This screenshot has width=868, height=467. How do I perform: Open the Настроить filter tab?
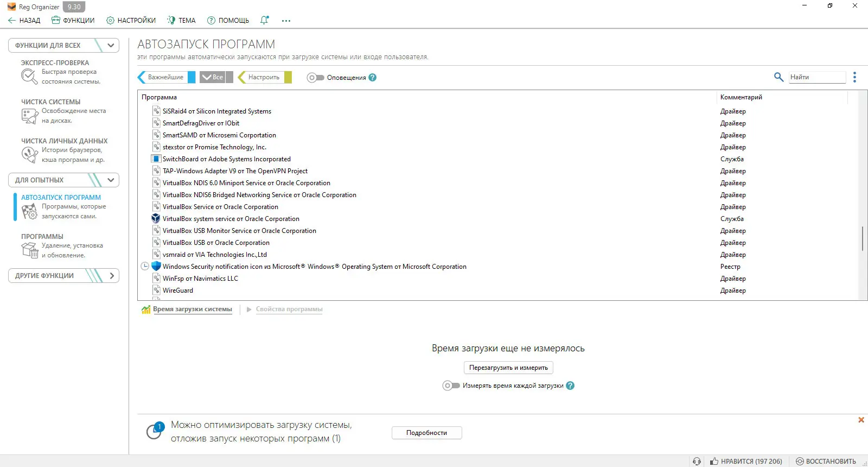pos(264,77)
